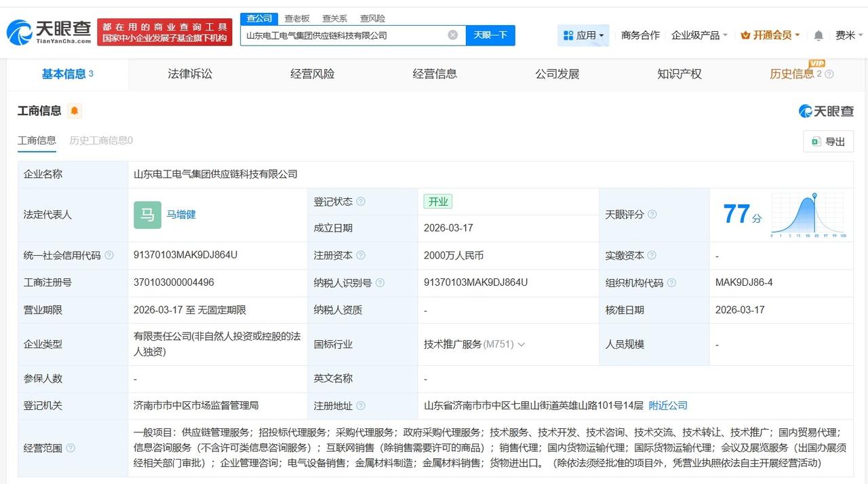Click legal representative 马增健 link

180,215
